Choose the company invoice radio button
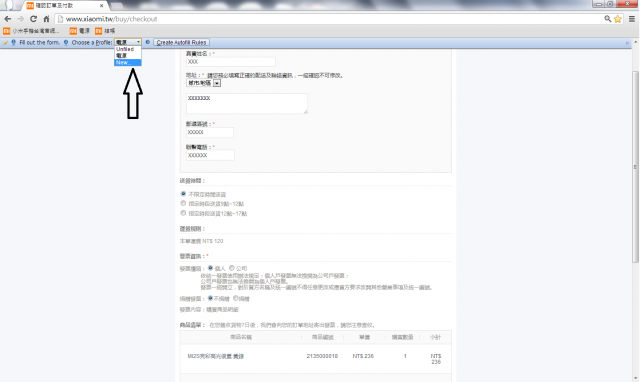 pos(231,268)
